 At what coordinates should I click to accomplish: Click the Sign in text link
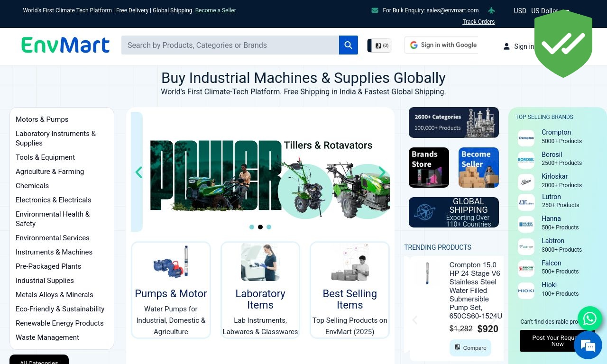pyautogui.click(x=524, y=46)
